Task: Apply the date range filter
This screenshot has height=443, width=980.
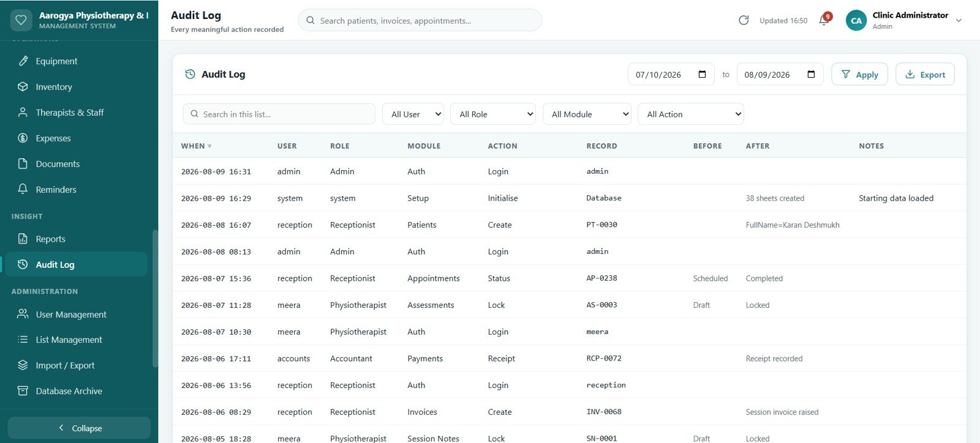Action: click(859, 74)
